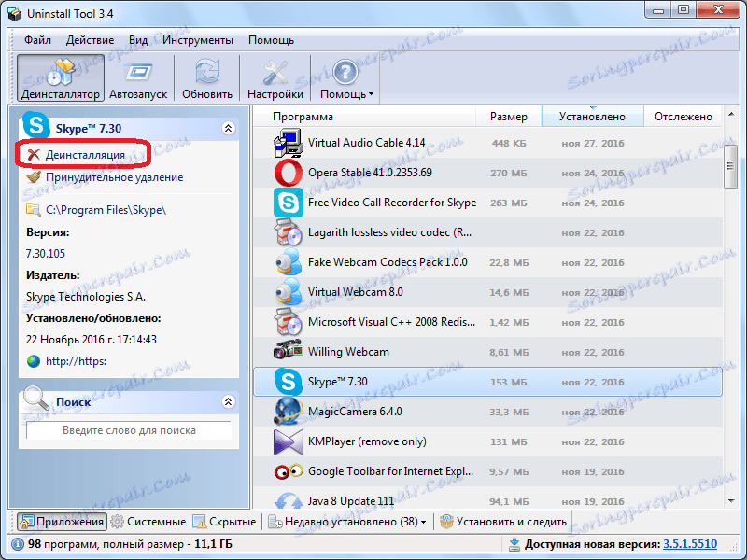This screenshot has height=560, width=747.
Task: Sort by the Программа column header
Action: pos(364,117)
